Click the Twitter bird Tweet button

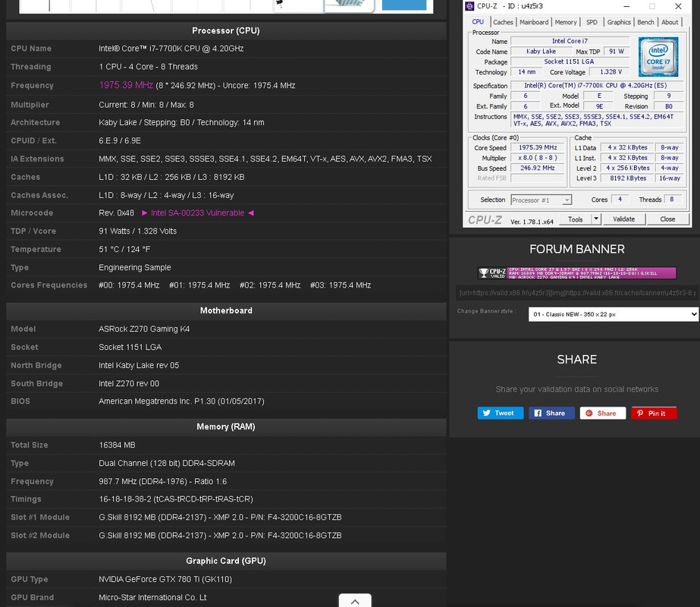(x=500, y=414)
